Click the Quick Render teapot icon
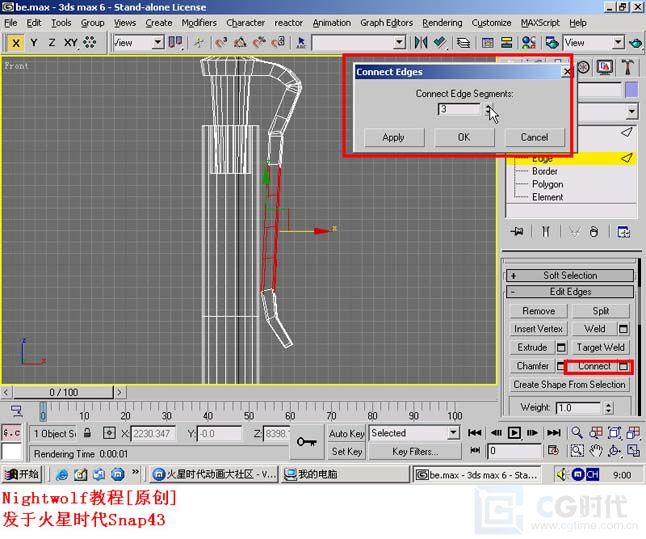Screen dimensions: 646x539 [636, 42]
